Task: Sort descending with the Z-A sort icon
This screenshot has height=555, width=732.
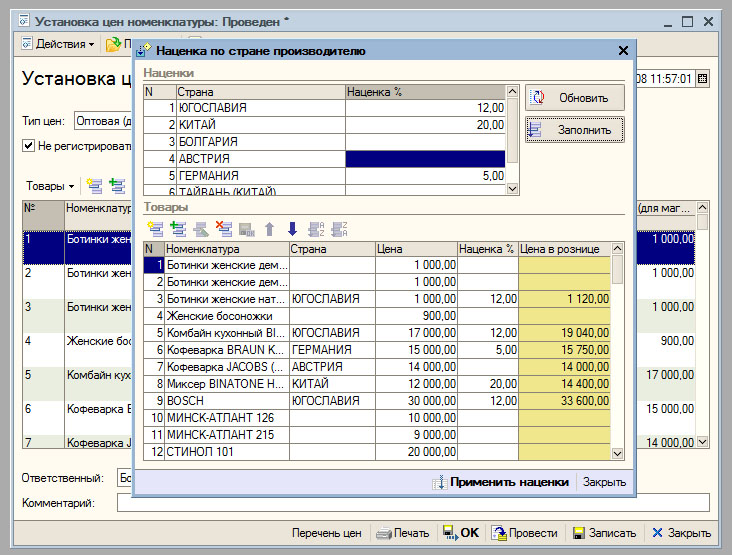Action: click(x=339, y=228)
